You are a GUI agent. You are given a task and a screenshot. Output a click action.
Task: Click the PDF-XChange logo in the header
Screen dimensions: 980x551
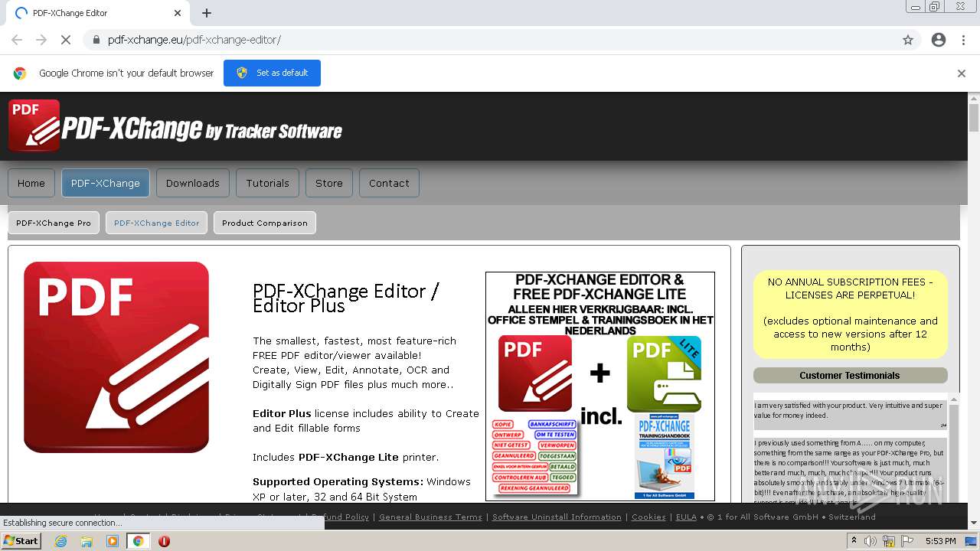[x=175, y=126]
